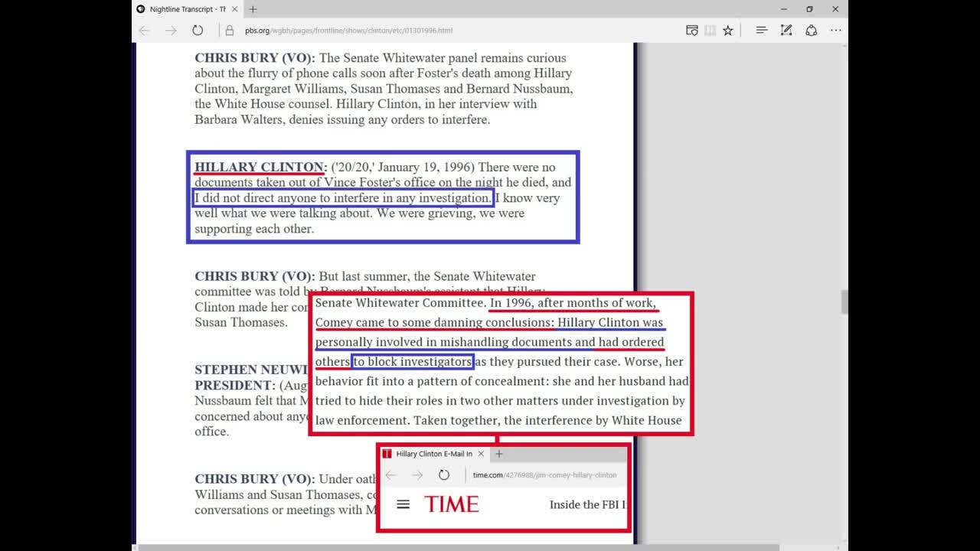Go back in the PBS browser window
The height and width of the screenshot is (551, 980).
pyautogui.click(x=145, y=31)
